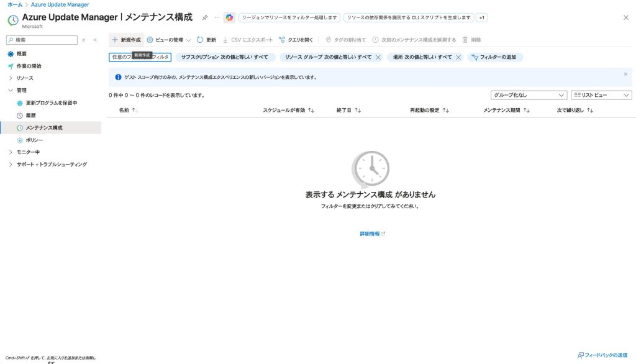Pin the page with the pushpin icon
This screenshot has height=364, width=636.
(205, 17)
